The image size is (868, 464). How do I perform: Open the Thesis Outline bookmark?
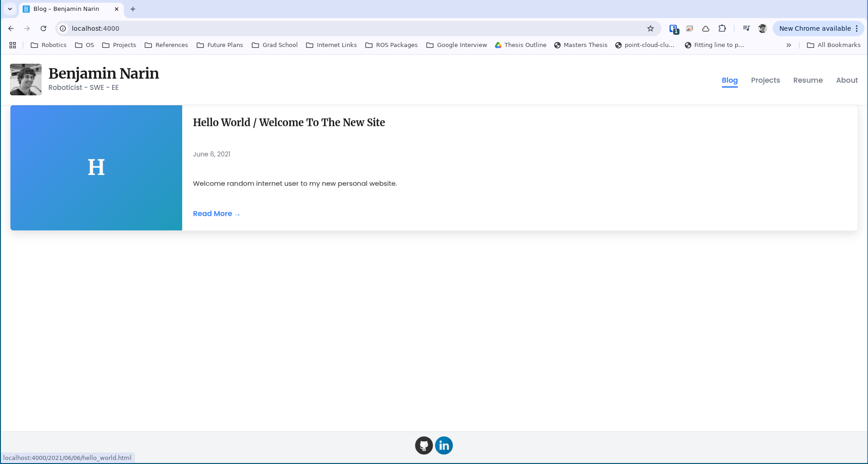coord(520,45)
